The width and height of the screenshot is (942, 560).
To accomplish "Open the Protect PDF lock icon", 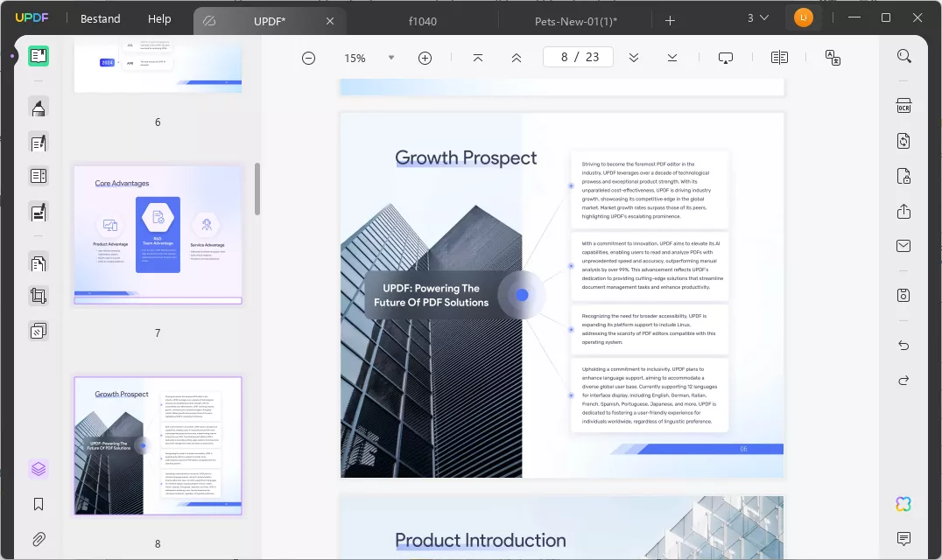I will [903, 176].
